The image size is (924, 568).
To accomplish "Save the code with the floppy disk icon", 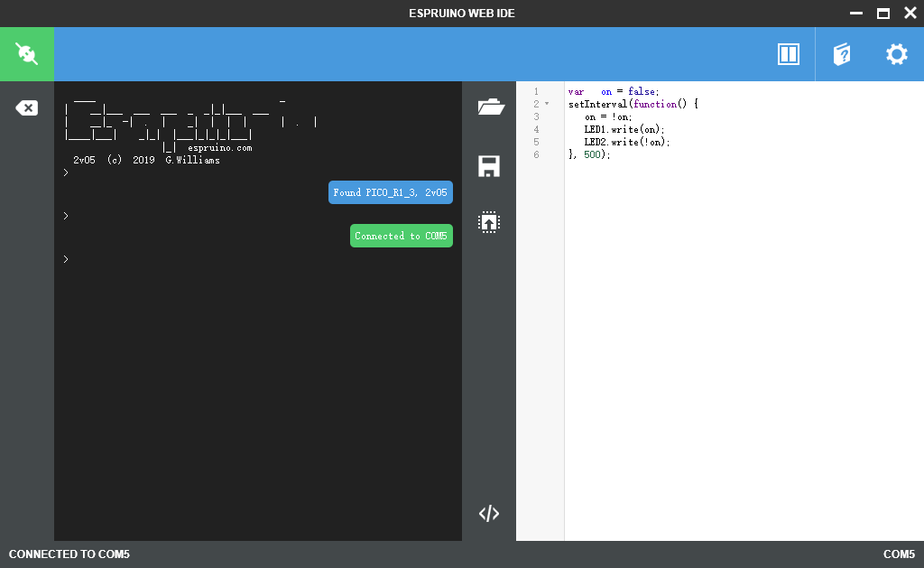I will click(489, 166).
